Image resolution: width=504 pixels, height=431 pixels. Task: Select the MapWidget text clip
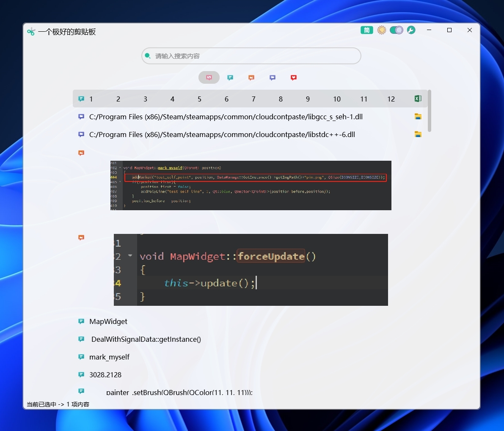(x=108, y=321)
